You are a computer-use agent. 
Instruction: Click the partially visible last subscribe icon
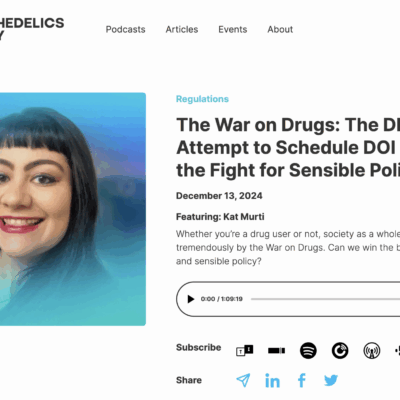pos(397,350)
